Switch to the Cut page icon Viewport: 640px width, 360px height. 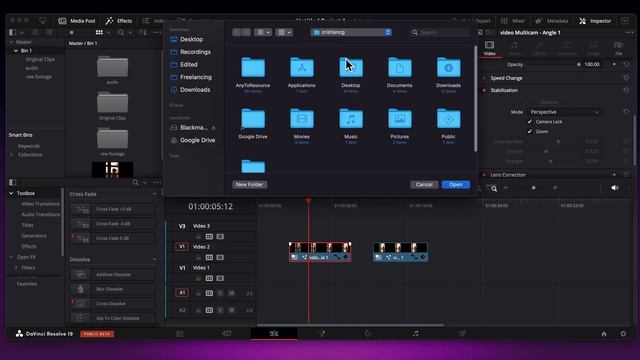(x=227, y=333)
